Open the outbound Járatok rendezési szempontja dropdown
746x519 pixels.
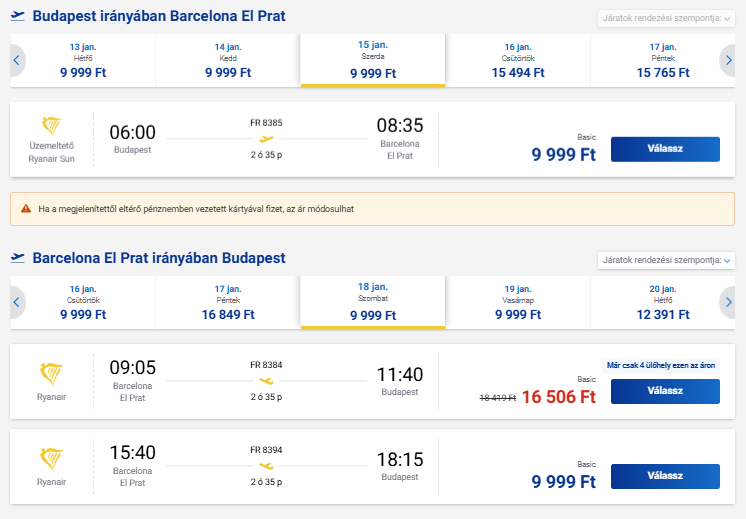666,19
